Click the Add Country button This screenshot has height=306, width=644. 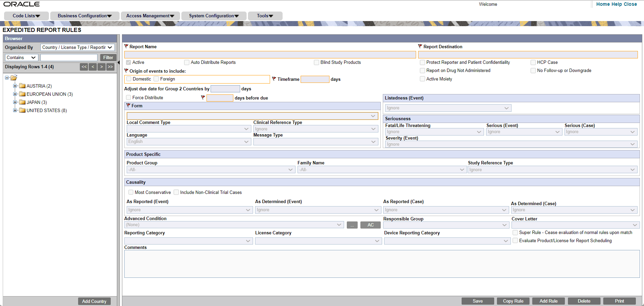click(x=94, y=301)
